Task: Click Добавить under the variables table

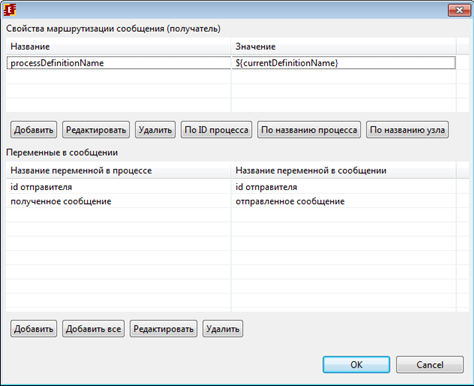Action: (x=34, y=329)
